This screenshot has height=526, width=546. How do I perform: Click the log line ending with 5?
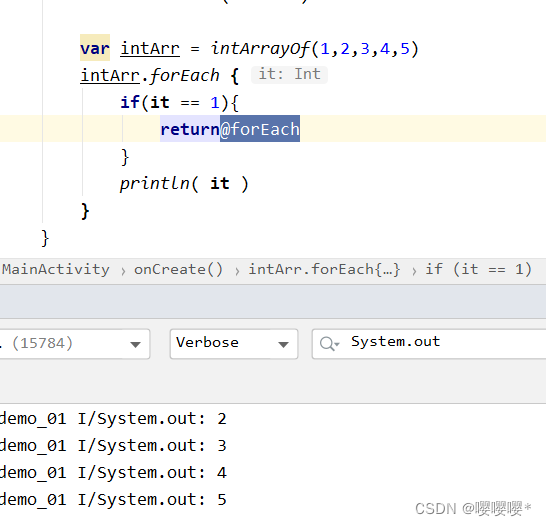coord(113,500)
